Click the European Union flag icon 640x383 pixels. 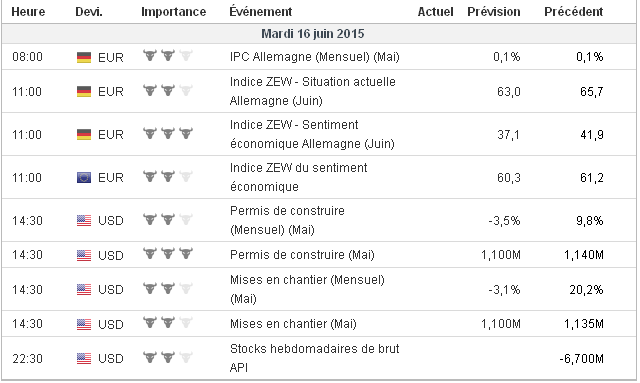pyautogui.click(x=84, y=178)
